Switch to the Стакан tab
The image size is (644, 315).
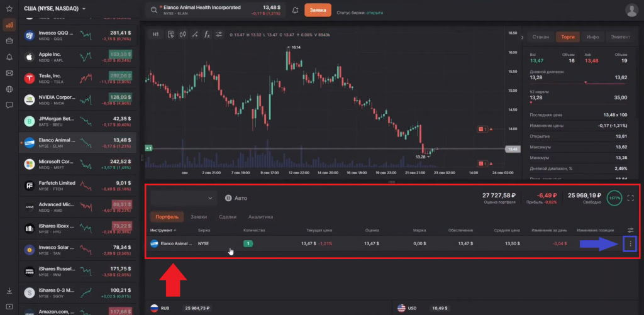540,37
